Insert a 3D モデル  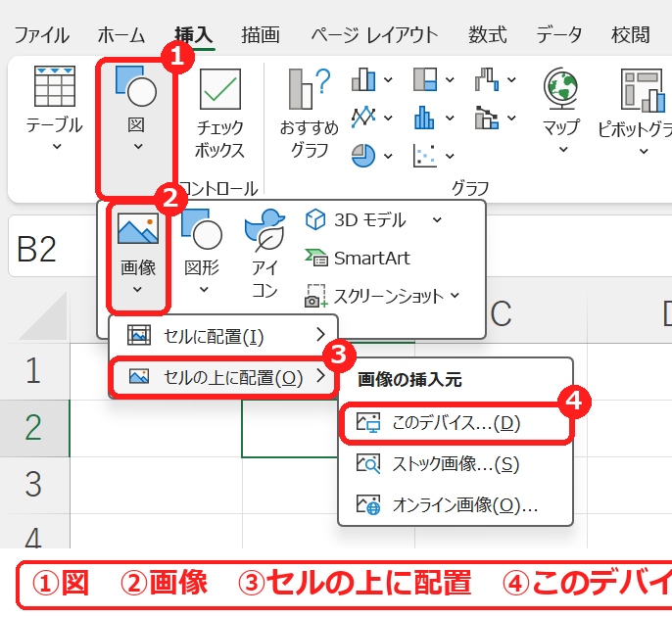point(356,219)
